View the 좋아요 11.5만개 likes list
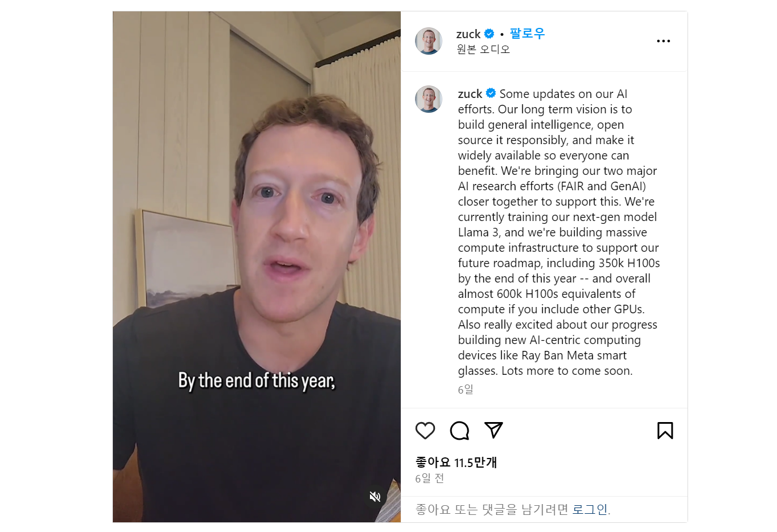This screenshot has height=532, width=777. click(x=457, y=463)
